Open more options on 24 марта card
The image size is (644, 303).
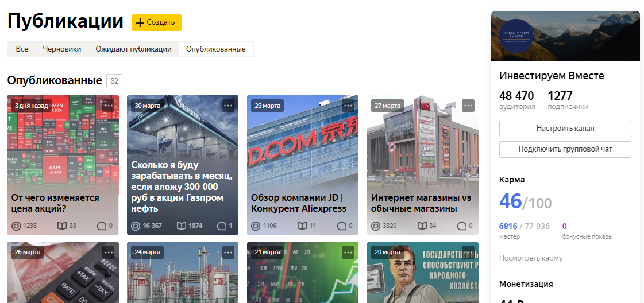point(228,252)
